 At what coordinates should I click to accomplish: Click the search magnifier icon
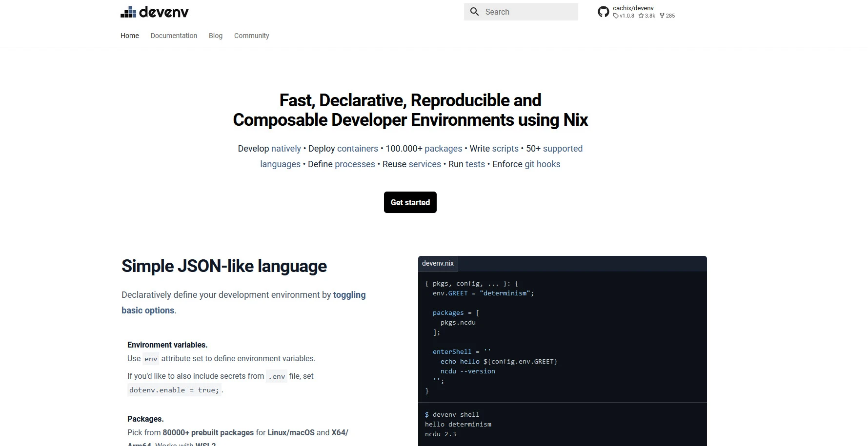click(475, 12)
